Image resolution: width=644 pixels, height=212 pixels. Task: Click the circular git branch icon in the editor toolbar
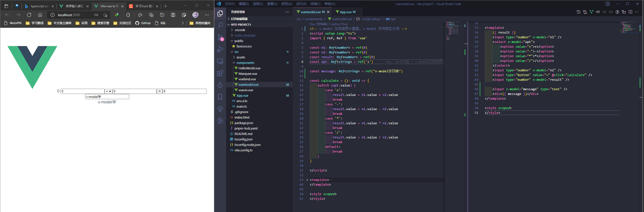click(x=617, y=12)
